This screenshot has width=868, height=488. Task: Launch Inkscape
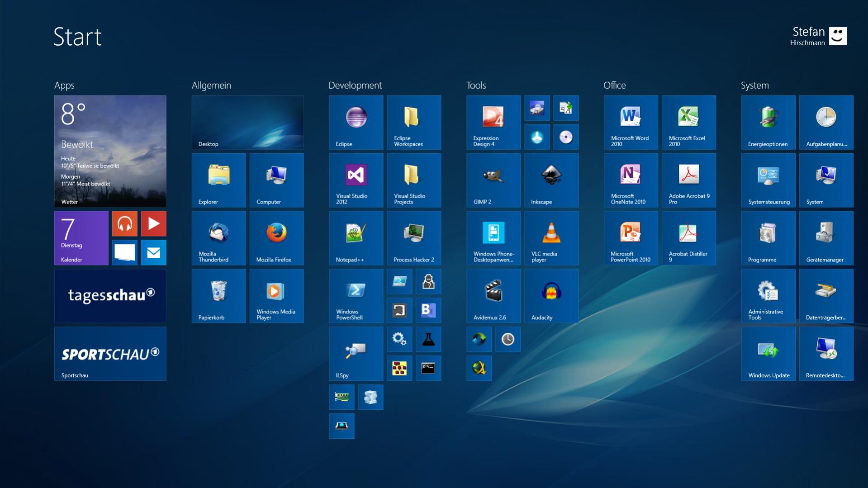coord(552,180)
